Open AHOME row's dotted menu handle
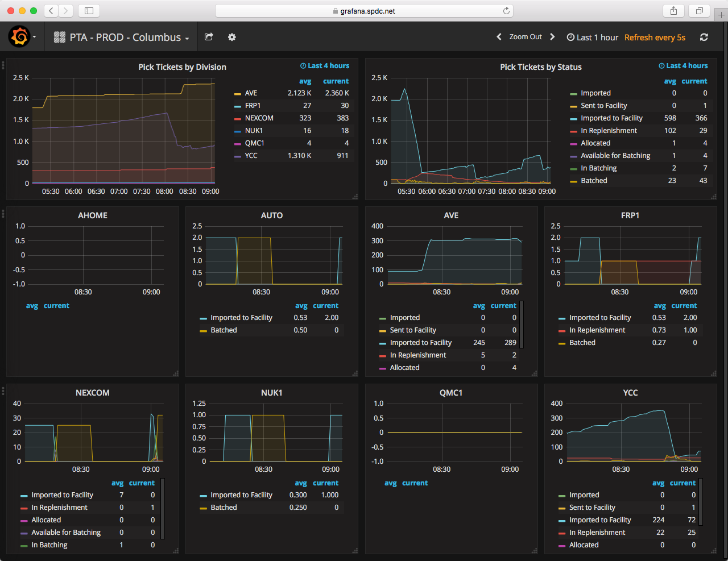 tap(3, 214)
